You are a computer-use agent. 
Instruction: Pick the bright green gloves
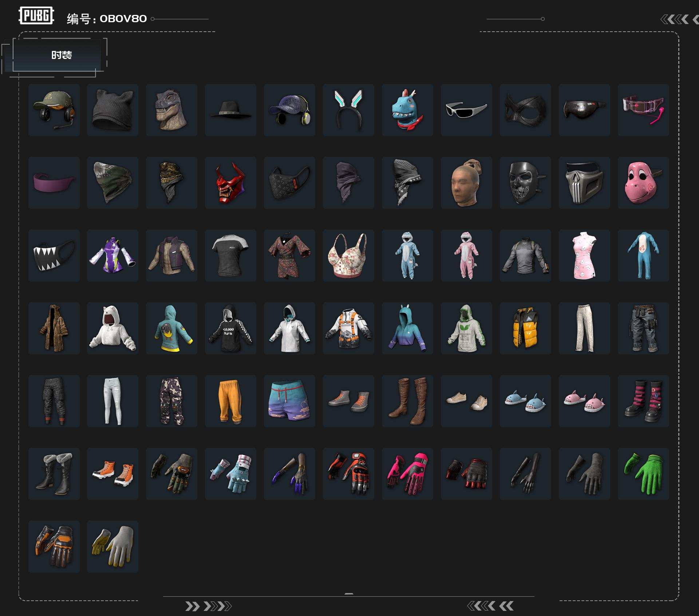pos(643,474)
